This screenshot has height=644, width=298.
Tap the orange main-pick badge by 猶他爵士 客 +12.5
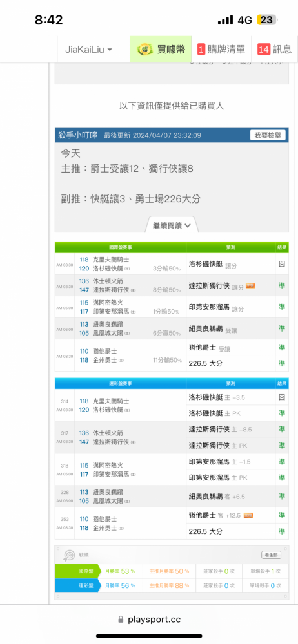(x=248, y=515)
